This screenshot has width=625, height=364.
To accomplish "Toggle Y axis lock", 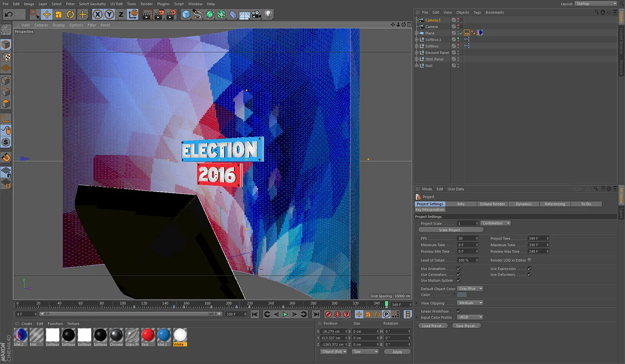I will 109,15.
